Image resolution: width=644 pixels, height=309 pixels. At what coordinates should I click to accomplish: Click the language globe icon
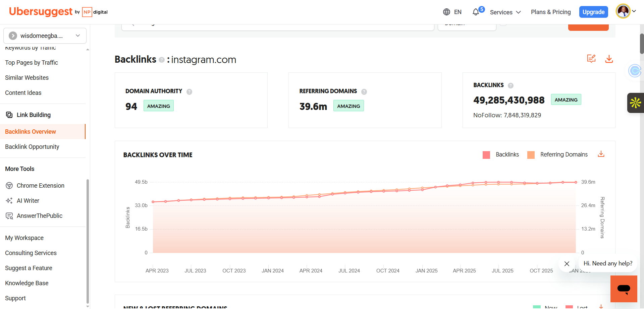(446, 12)
